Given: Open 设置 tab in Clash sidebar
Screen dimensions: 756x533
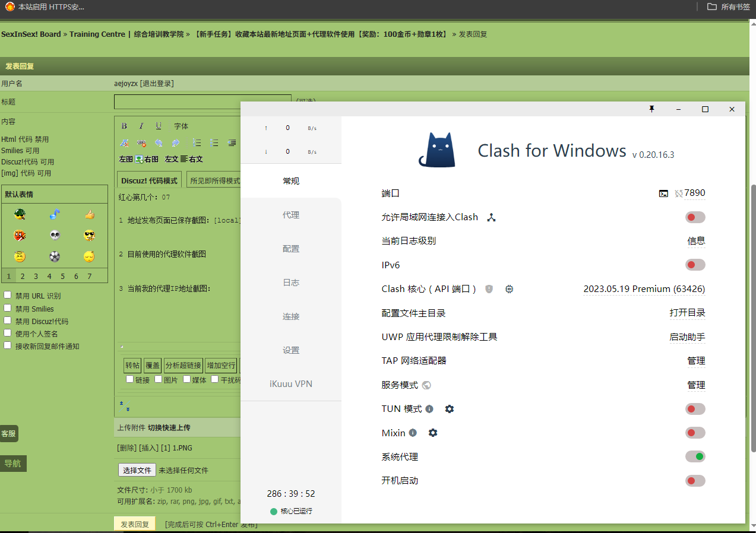Looking at the screenshot, I should coord(291,350).
